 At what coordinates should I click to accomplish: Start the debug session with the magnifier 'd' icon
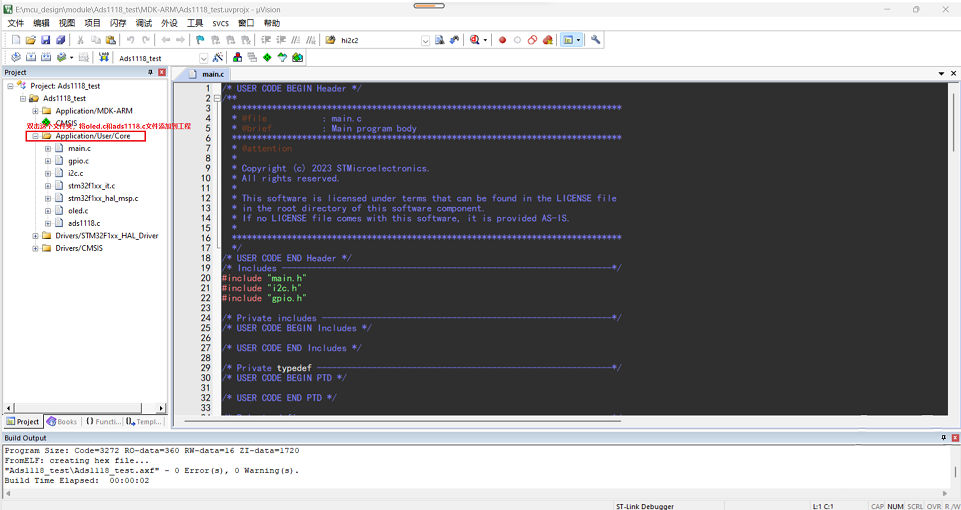click(x=474, y=40)
